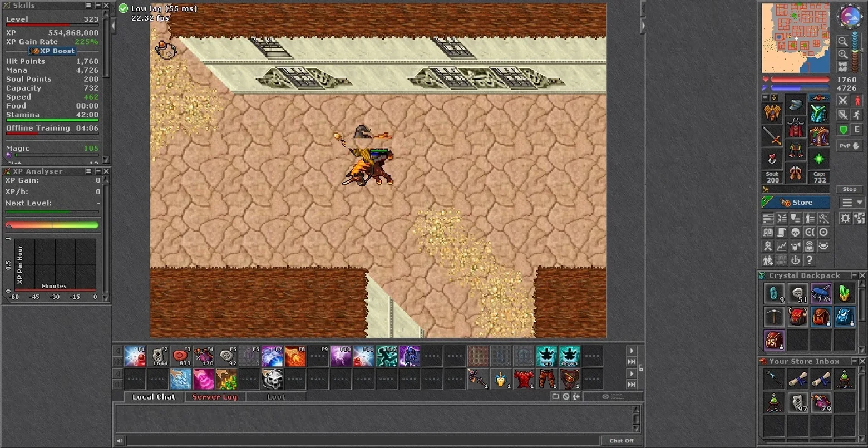This screenshot has height=448, width=868.
Task: Switch to the Loot tab
Action: click(x=276, y=397)
